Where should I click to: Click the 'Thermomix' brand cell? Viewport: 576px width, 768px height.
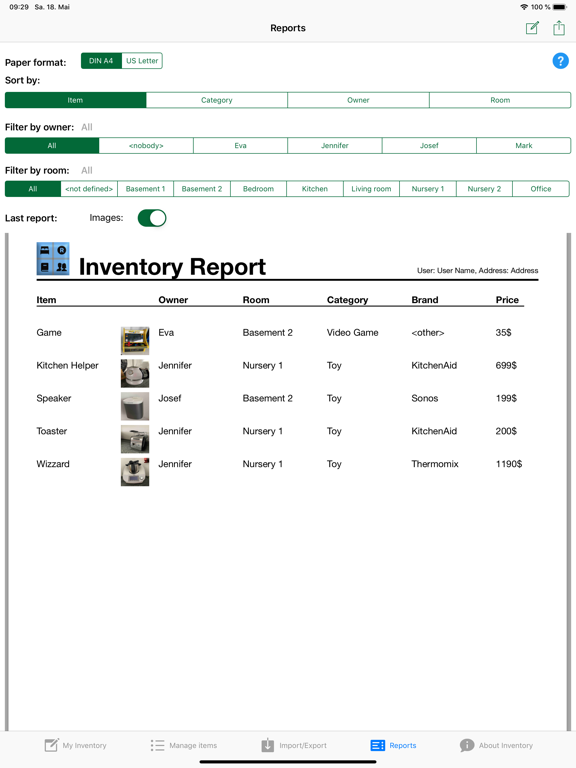(435, 464)
